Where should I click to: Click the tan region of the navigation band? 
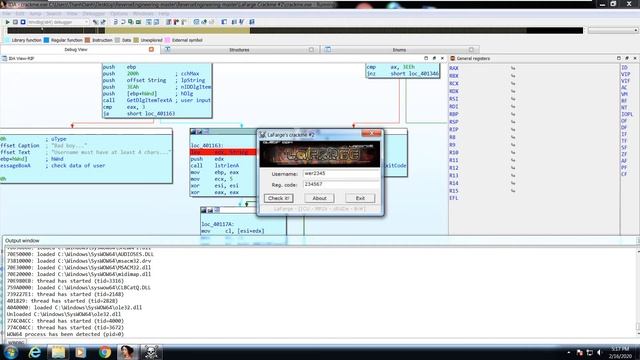pyautogui.click(x=177, y=31)
